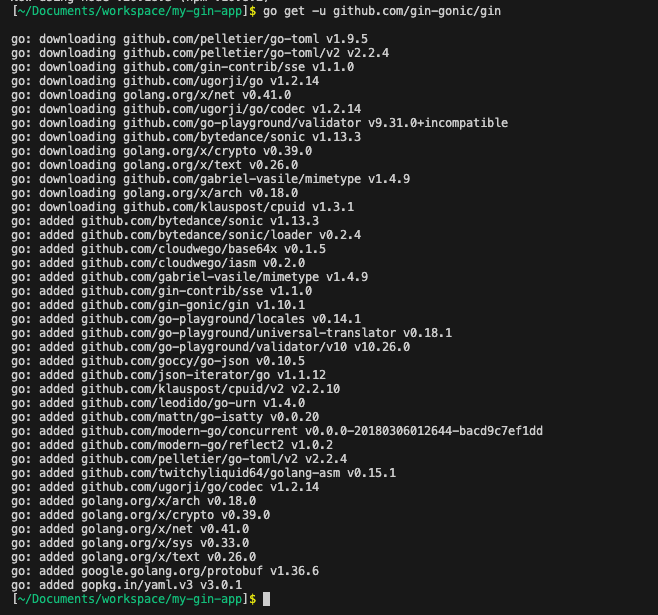
Task: Click the line downloading gabriel-vasile/mimetype v1.4.9
Action: coord(210,179)
